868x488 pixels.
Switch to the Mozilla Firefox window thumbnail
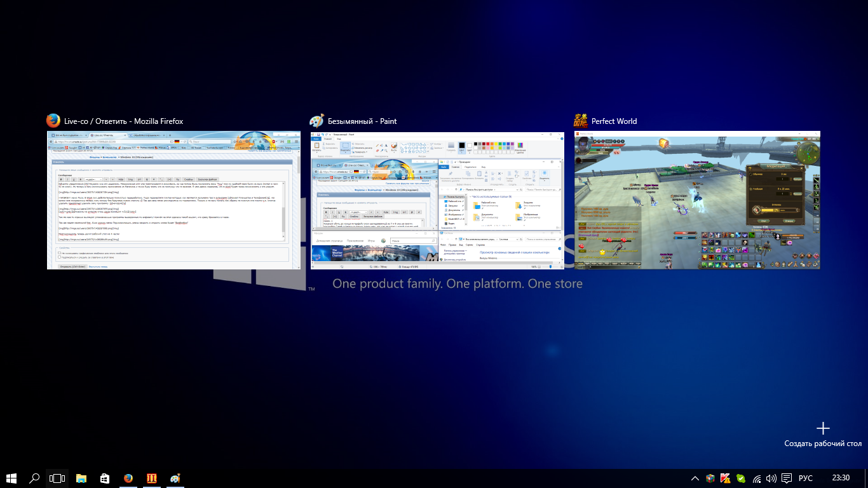coord(173,200)
